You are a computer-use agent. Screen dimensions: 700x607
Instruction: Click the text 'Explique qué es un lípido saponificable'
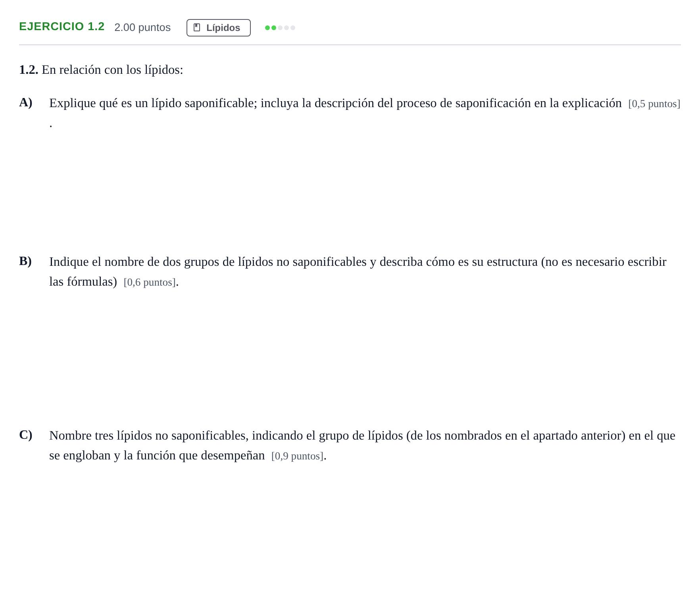pos(153,103)
